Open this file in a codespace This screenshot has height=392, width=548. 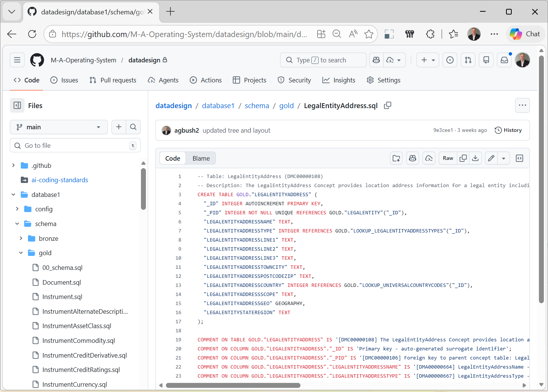tap(429, 158)
